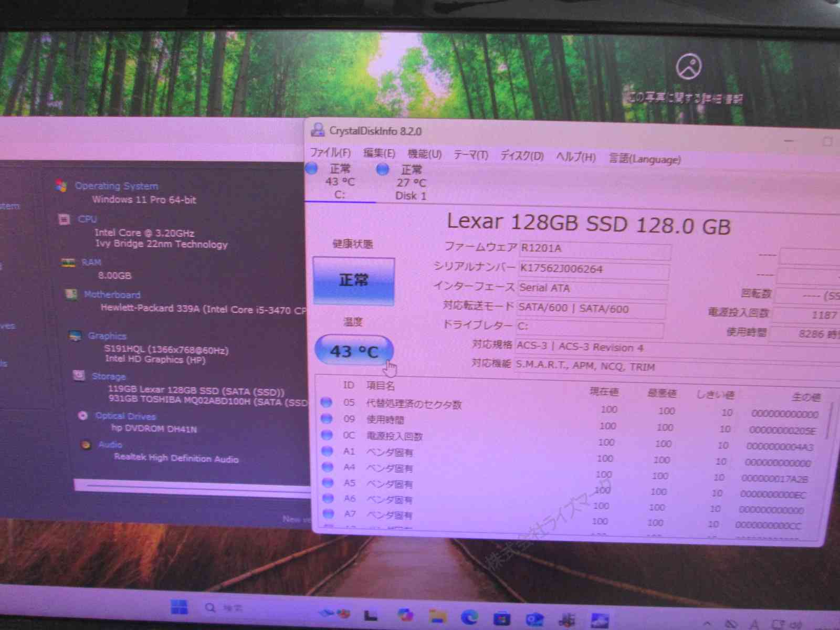Viewport: 840px width, 630px height.
Task: Click the wallpaper photo info icon
Action: click(x=688, y=67)
